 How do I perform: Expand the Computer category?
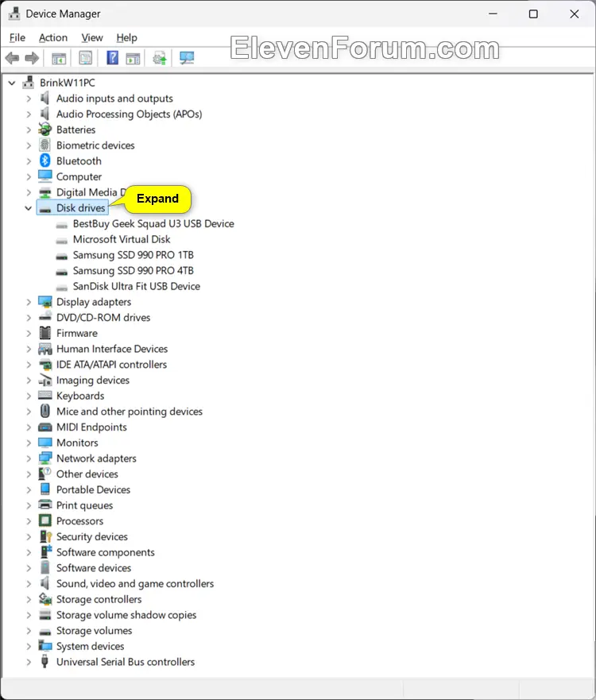click(x=29, y=176)
